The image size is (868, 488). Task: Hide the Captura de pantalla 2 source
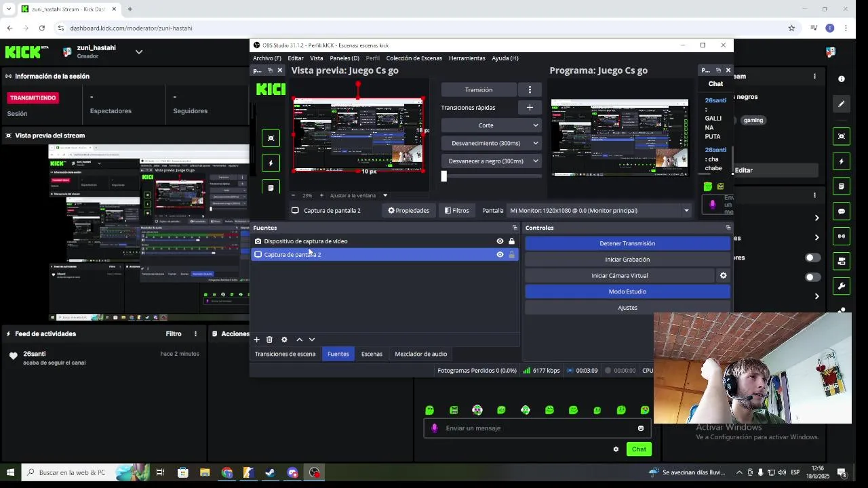tap(500, 254)
